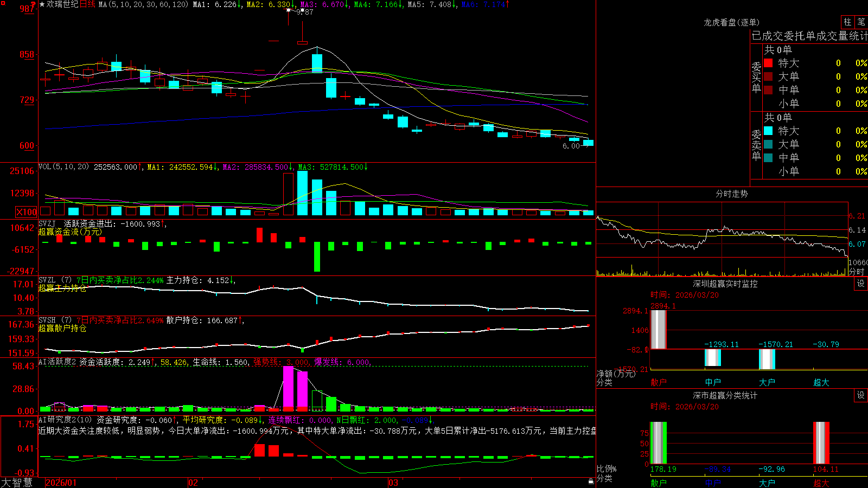
Task: Click the X100 volume multiplier box
Action: click(x=27, y=212)
